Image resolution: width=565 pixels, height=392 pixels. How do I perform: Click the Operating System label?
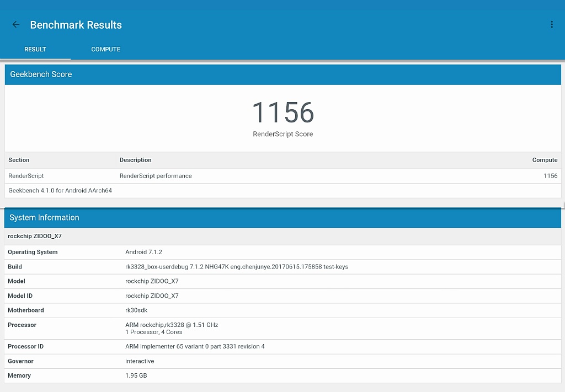click(33, 252)
